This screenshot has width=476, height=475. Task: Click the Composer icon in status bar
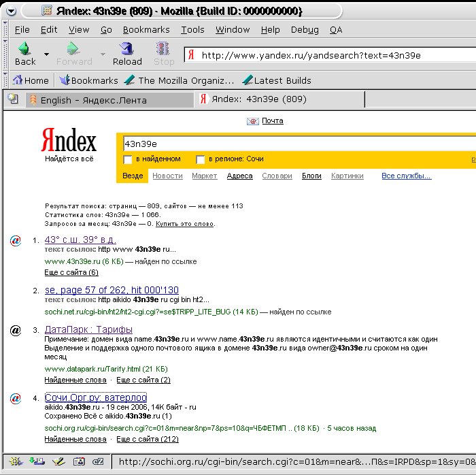[58, 461]
